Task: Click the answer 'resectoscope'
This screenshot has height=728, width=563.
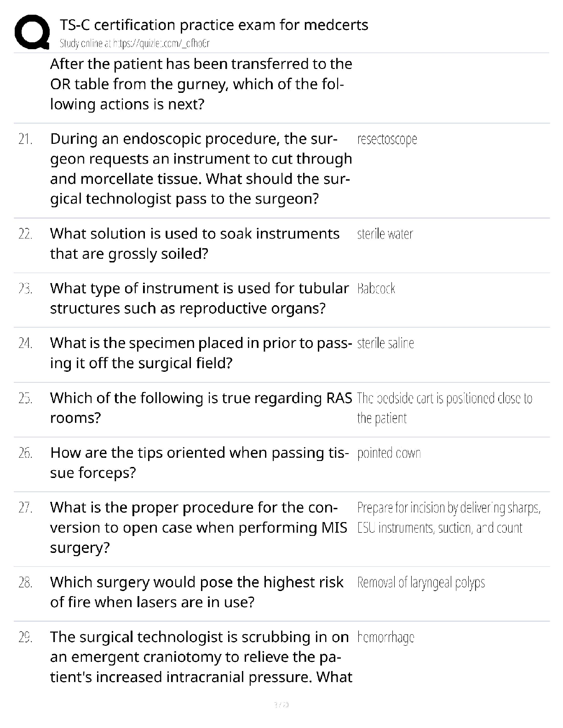Action: coord(387,139)
